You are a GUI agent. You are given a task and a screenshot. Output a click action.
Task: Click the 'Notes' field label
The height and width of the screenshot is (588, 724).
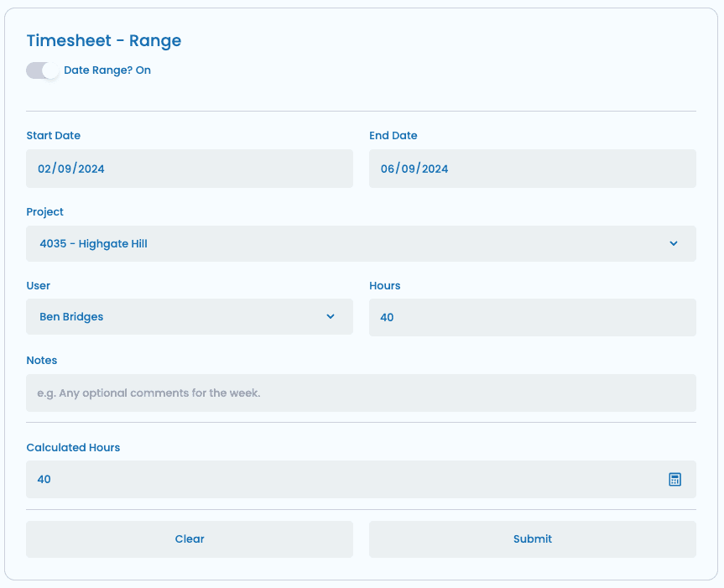(x=42, y=361)
